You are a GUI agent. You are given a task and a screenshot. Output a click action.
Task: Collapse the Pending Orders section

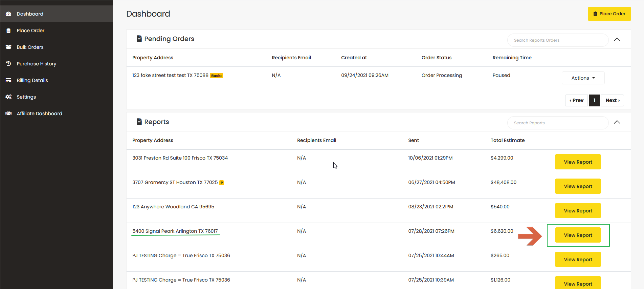point(617,40)
